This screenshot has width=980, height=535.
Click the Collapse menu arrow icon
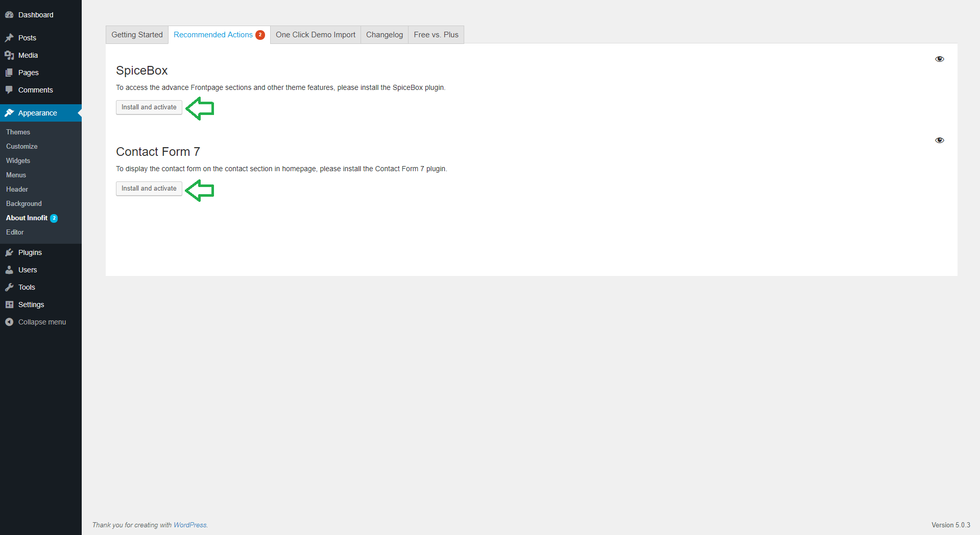[x=9, y=322]
